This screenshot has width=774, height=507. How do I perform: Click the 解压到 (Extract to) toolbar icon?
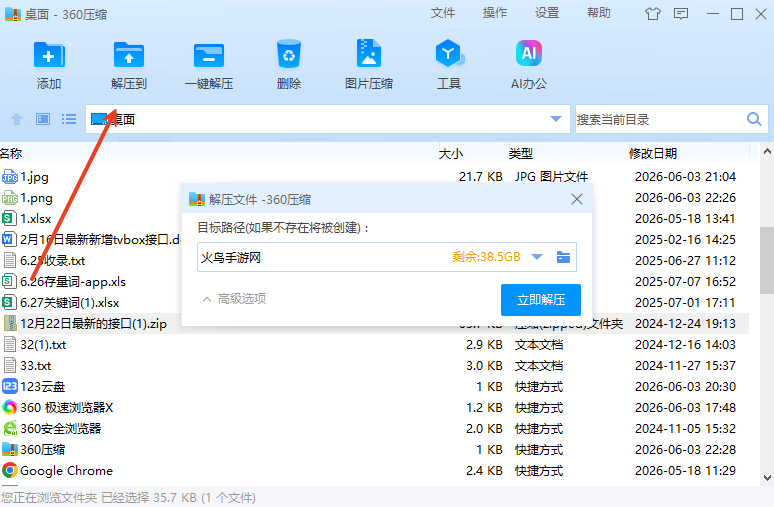(x=129, y=54)
